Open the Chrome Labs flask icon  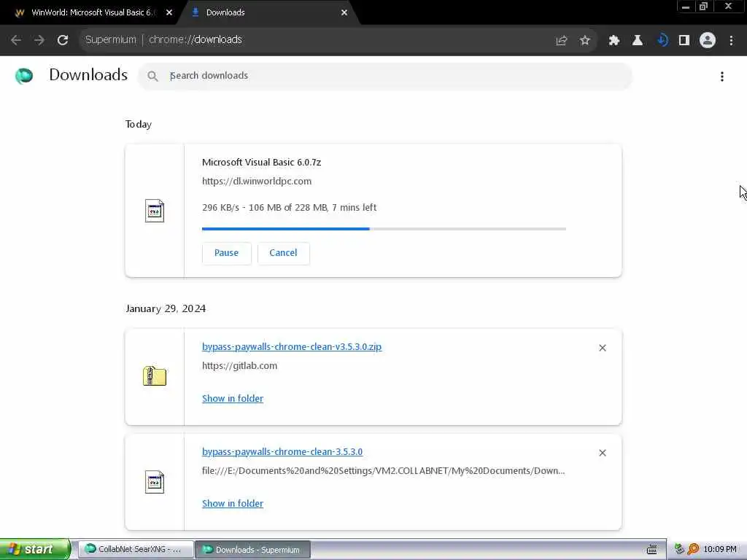tap(638, 41)
